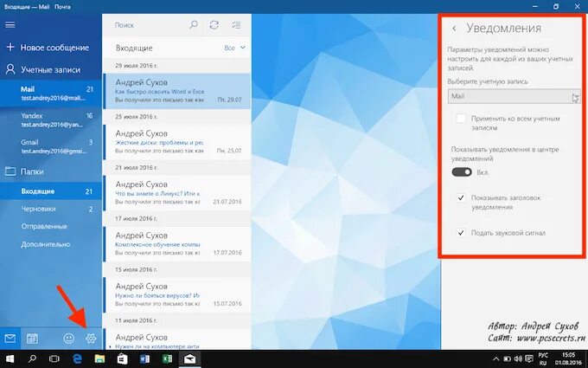Click the Входящие list header
Image resolution: width=588 pixels, height=368 pixels.
tap(134, 48)
